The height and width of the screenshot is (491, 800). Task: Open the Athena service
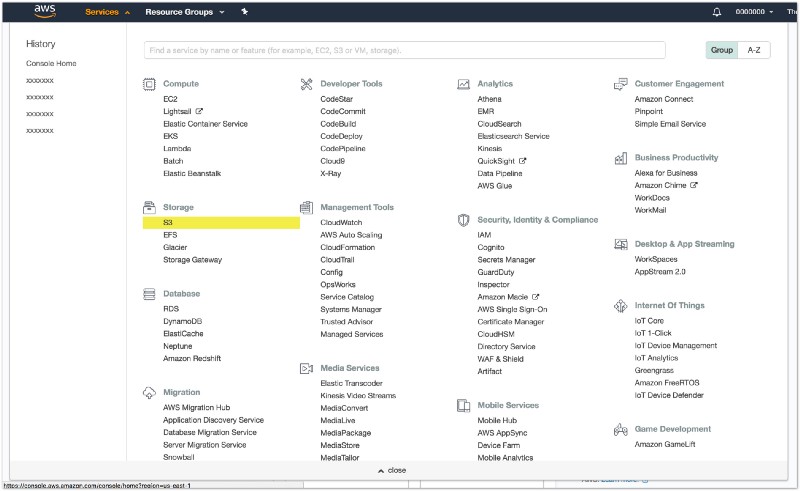489,99
